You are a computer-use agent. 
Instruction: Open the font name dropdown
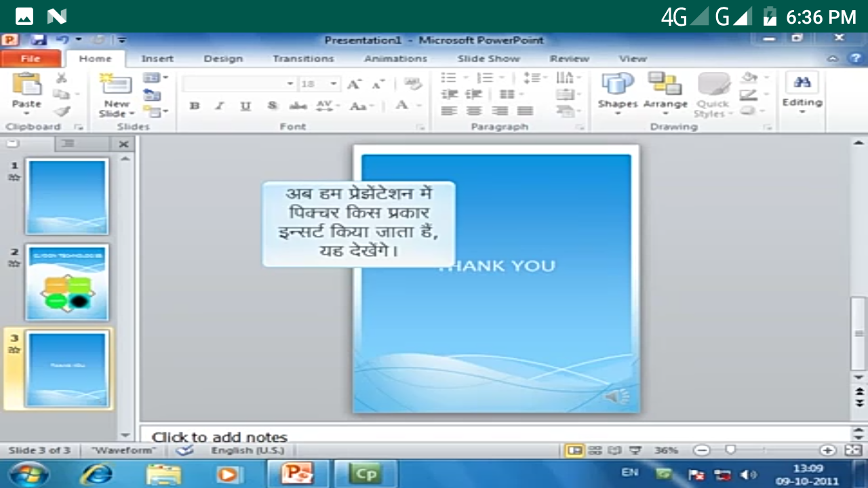click(290, 84)
